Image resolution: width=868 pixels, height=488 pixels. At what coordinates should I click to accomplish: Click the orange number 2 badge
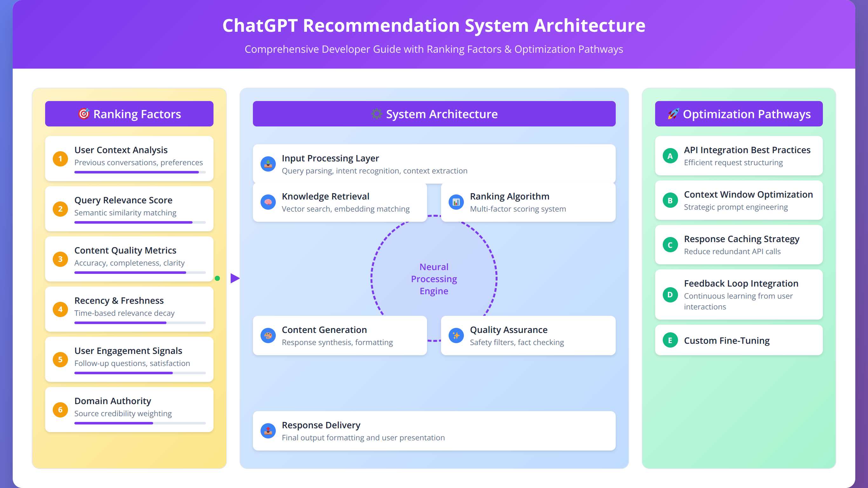[60, 209]
